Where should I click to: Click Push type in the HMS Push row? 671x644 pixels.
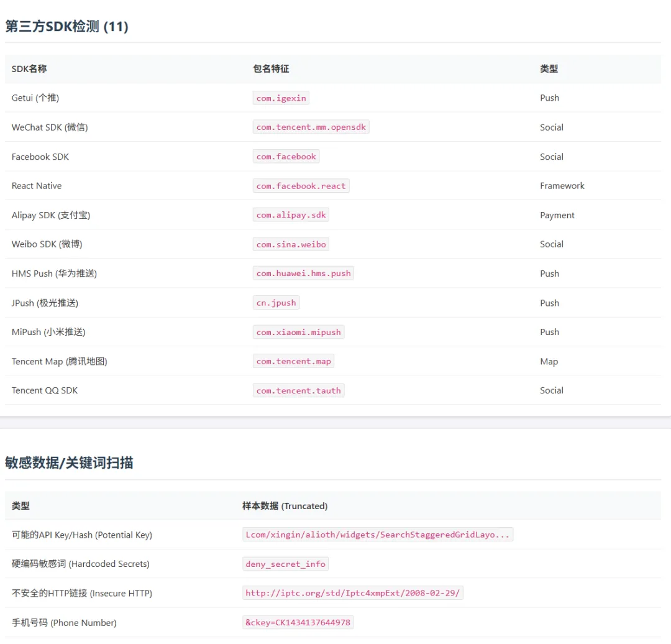click(x=549, y=274)
